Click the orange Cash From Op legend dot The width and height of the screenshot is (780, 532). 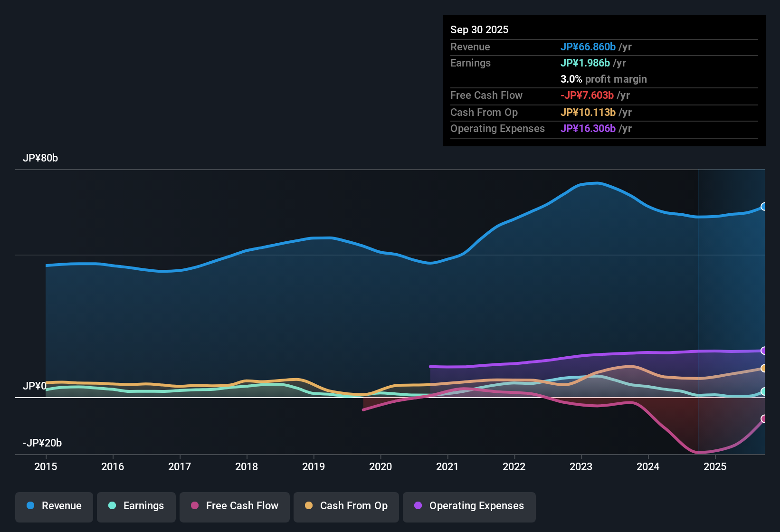click(308, 506)
